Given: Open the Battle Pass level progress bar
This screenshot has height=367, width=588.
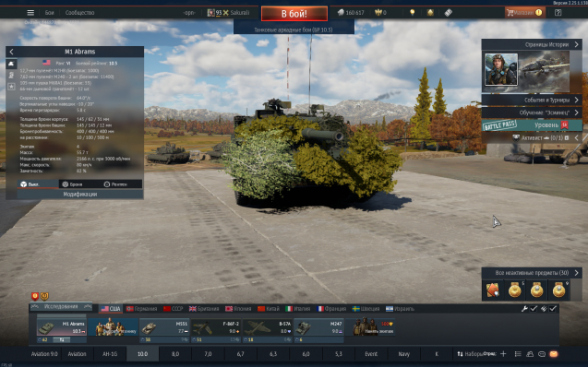Looking at the screenshot, I should tap(532, 125).
